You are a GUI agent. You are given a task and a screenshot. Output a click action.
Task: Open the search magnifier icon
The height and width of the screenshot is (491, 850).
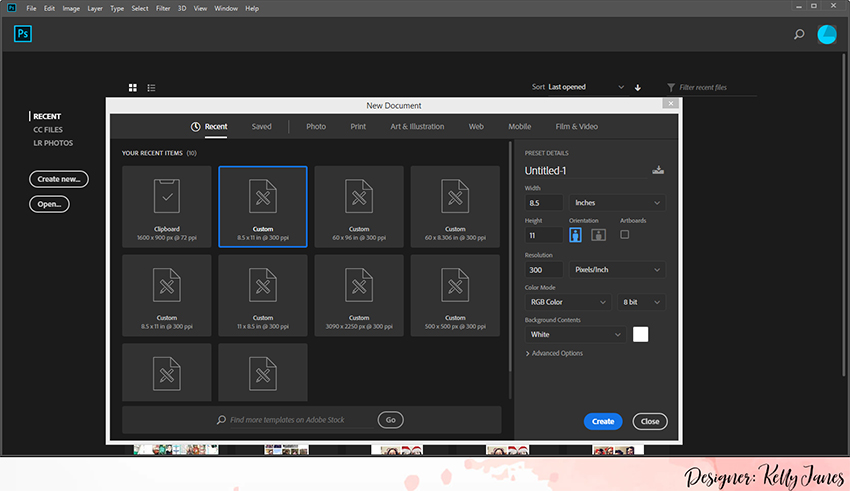pos(799,35)
